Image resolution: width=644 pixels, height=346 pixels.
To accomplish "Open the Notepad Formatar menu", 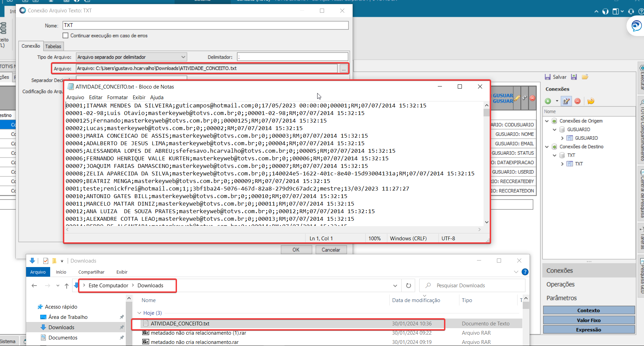I will point(117,97).
